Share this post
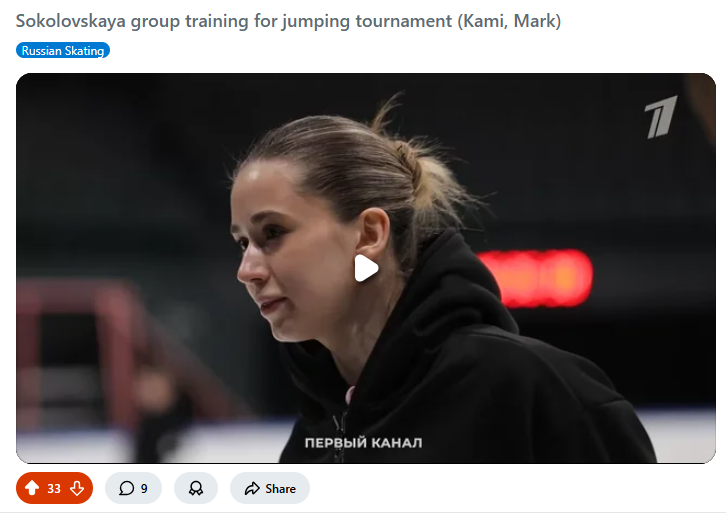 click(270, 488)
